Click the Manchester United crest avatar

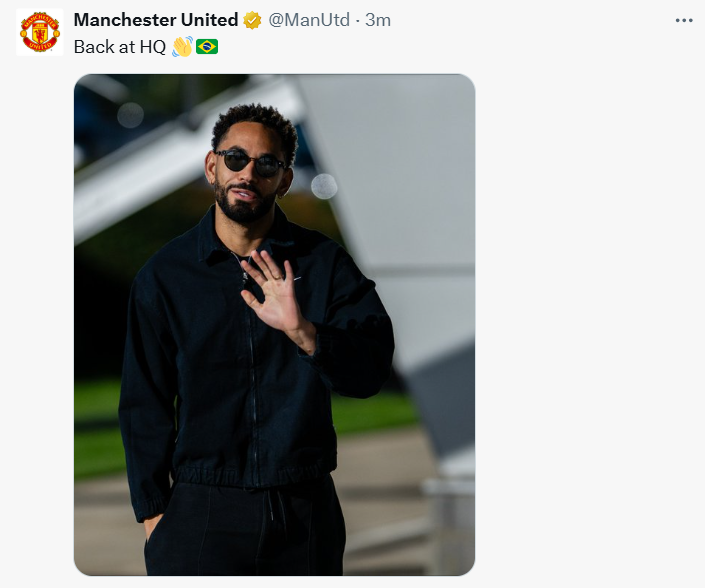[x=40, y=32]
